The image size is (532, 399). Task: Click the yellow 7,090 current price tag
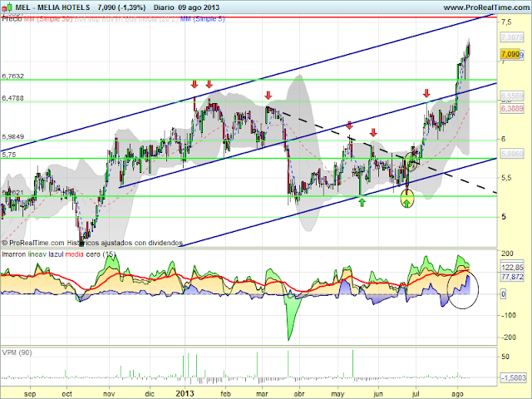click(x=510, y=54)
